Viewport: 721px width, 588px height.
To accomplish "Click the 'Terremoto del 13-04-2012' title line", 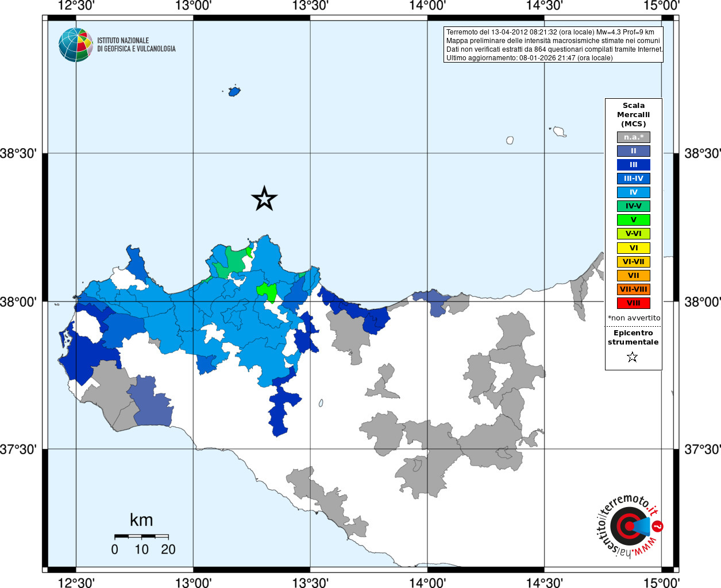I will pos(550,32).
